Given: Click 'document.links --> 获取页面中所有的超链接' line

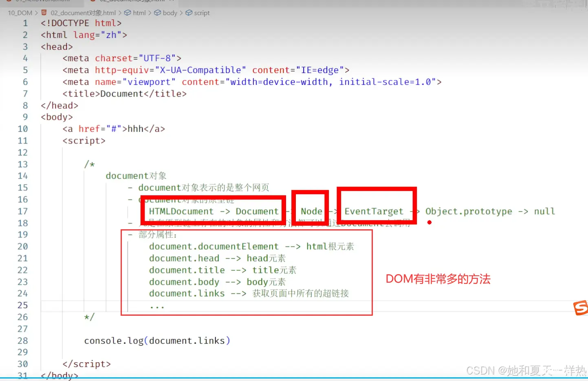Looking at the screenshot, I should tap(249, 293).
